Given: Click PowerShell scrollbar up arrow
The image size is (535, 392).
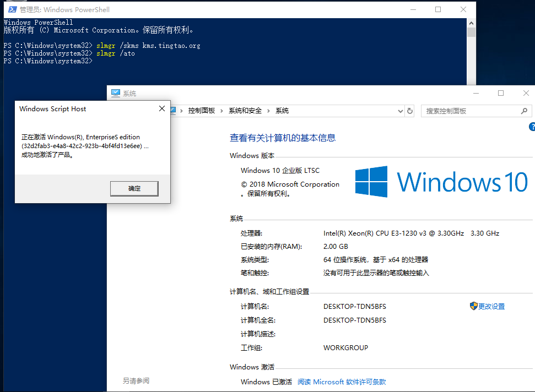Looking at the screenshot, I should click(471, 23).
